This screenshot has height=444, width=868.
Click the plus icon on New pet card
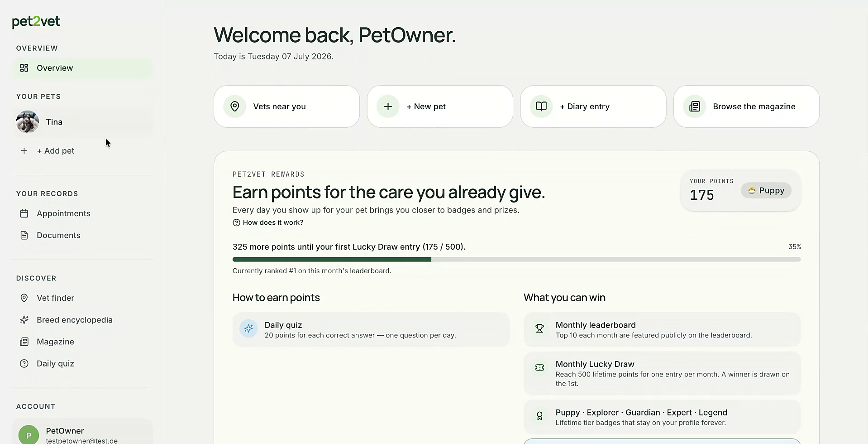(x=388, y=106)
